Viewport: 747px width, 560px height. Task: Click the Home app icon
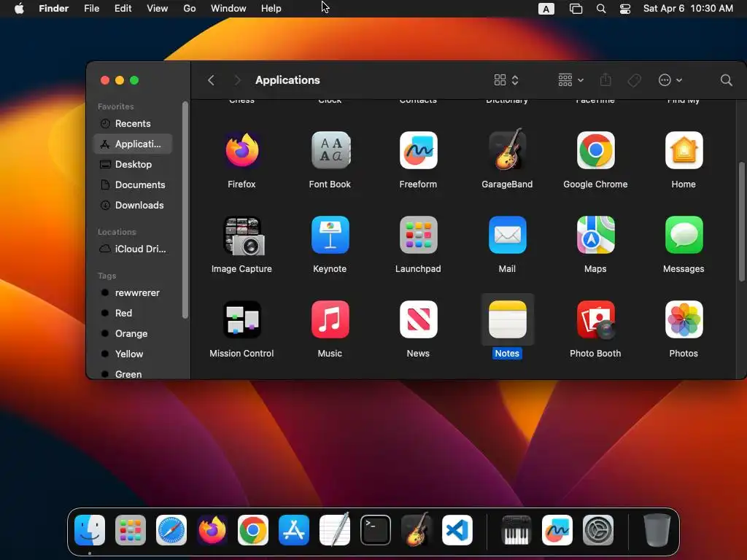click(684, 150)
